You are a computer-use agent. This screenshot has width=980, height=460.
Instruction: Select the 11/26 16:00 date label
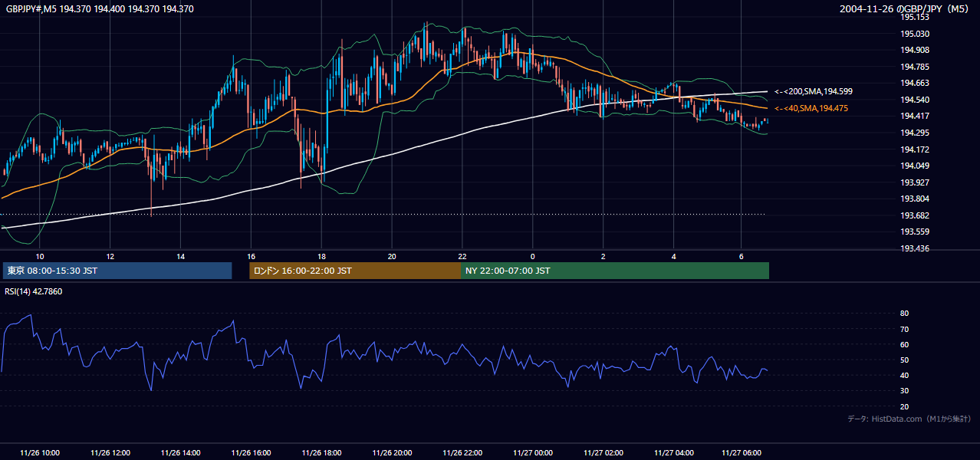click(x=251, y=453)
